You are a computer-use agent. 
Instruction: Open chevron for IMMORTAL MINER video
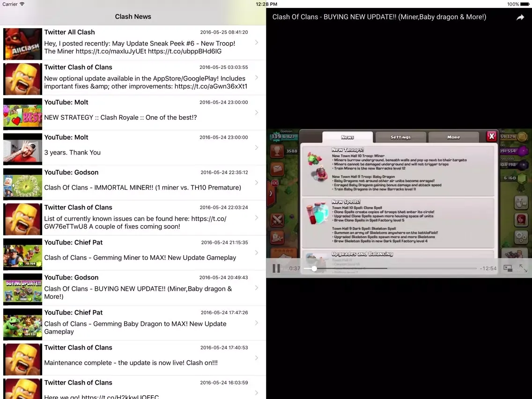coord(257,183)
